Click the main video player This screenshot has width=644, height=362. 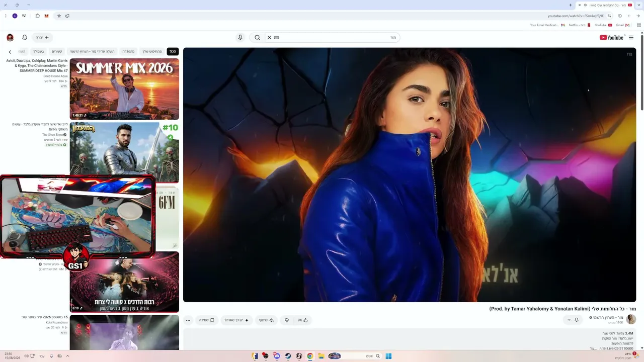[410, 175]
